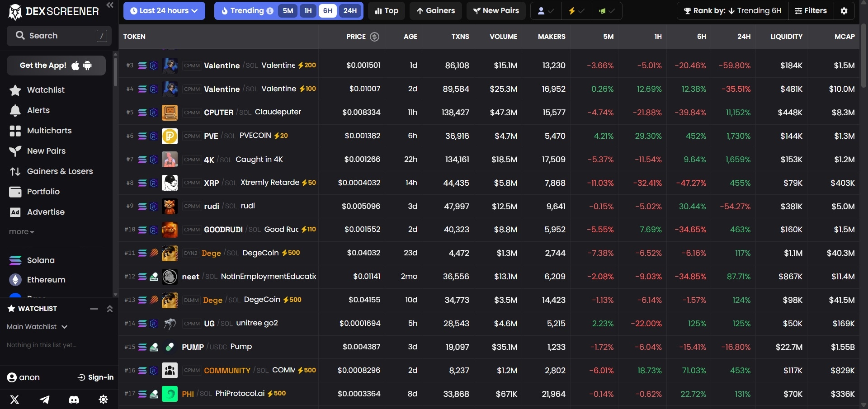868x409 pixels.
Task: Toggle the boosted tokens lightning filter
Action: tap(576, 10)
